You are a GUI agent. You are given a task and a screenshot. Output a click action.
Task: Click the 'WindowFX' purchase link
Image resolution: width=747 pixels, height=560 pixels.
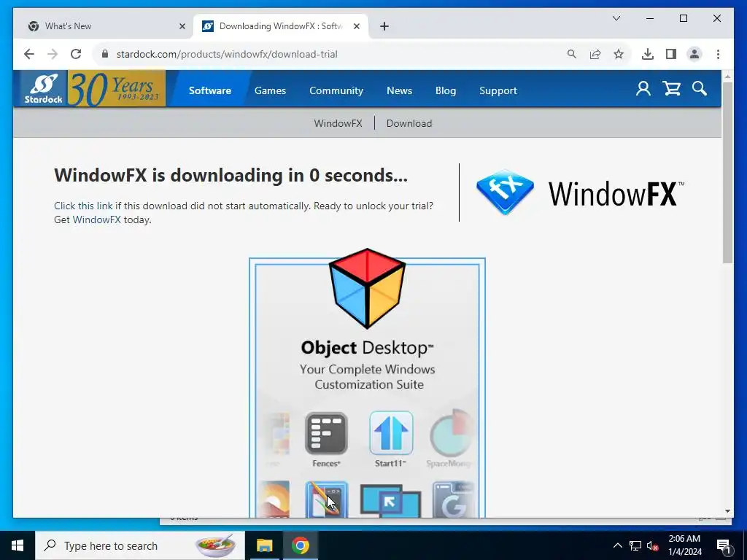click(x=97, y=219)
